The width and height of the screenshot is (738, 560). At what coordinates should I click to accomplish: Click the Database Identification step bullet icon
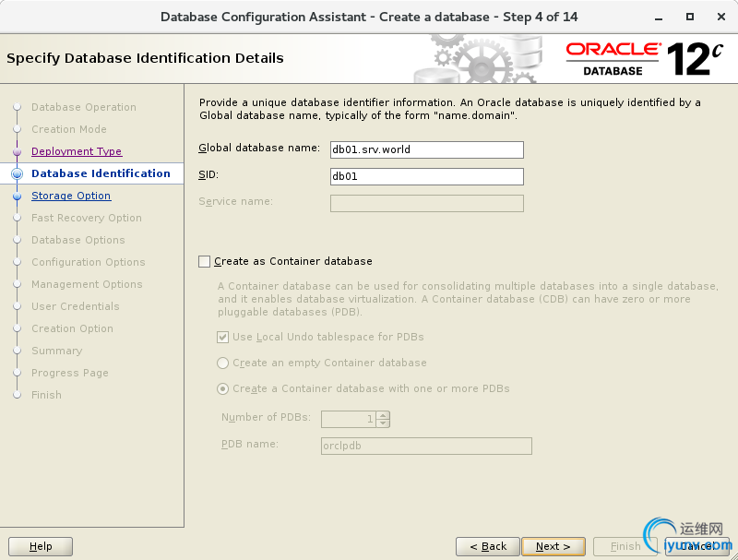[18, 173]
